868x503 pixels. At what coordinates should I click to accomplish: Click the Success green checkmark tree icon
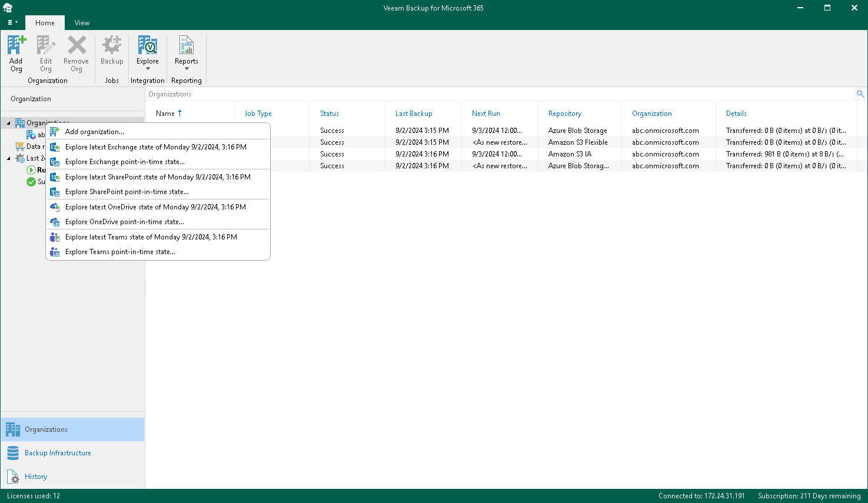[31, 182]
